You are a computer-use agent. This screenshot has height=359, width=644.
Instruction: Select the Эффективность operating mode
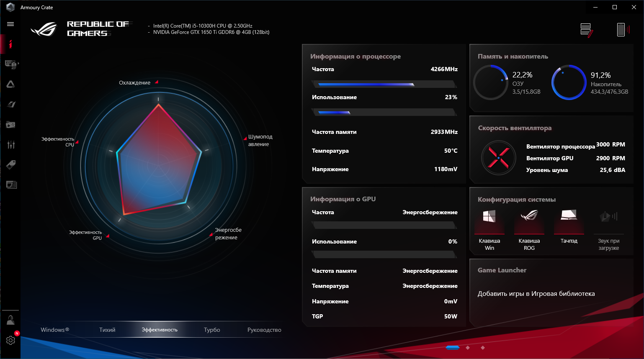click(x=160, y=330)
